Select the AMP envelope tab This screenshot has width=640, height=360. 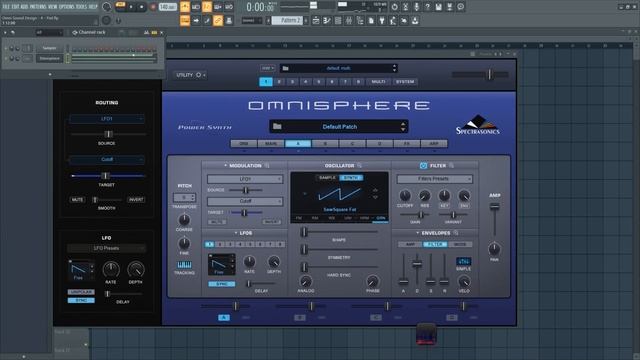tap(410, 244)
